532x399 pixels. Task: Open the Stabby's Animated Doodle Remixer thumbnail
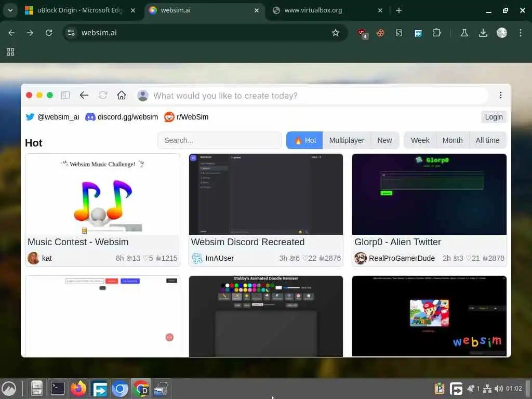coord(265,316)
